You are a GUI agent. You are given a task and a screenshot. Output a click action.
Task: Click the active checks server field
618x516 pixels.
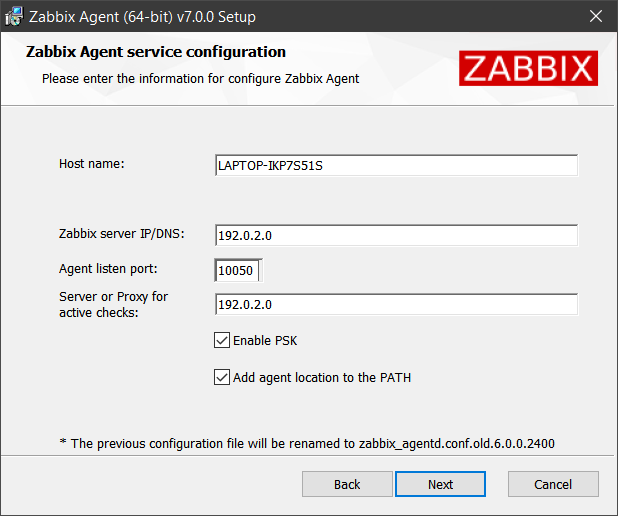coord(396,304)
